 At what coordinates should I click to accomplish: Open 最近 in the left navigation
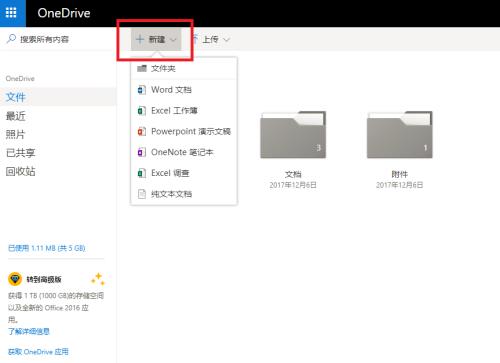coord(16,116)
